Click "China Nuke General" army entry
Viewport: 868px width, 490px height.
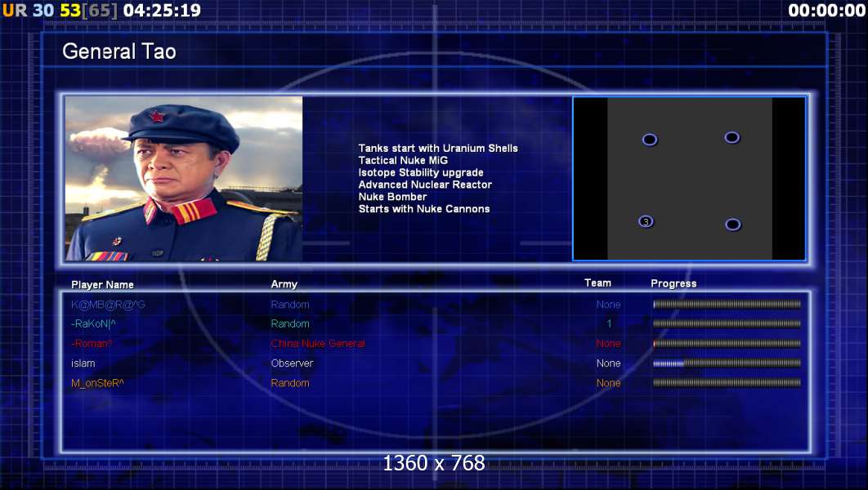[318, 344]
